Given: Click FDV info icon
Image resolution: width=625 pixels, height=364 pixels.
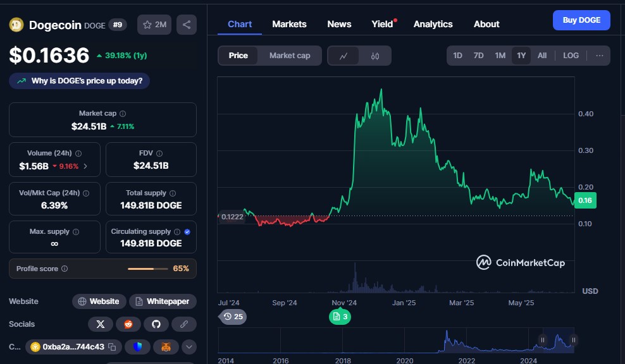Looking at the screenshot, I should (159, 154).
